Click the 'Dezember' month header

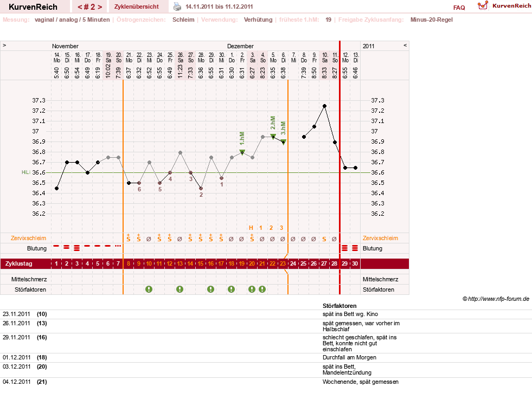pos(241,46)
